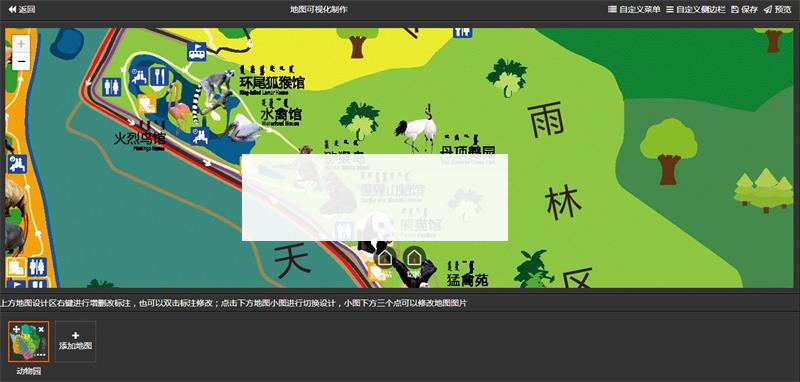
Task: Open the 自定义菜单 custom menu option
Action: [634, 9]
